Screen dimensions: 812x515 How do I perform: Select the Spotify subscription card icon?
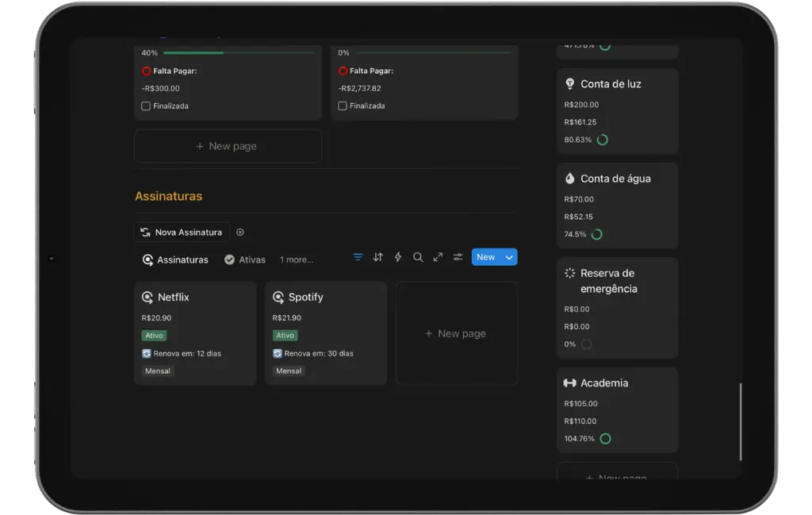(278, 297)
